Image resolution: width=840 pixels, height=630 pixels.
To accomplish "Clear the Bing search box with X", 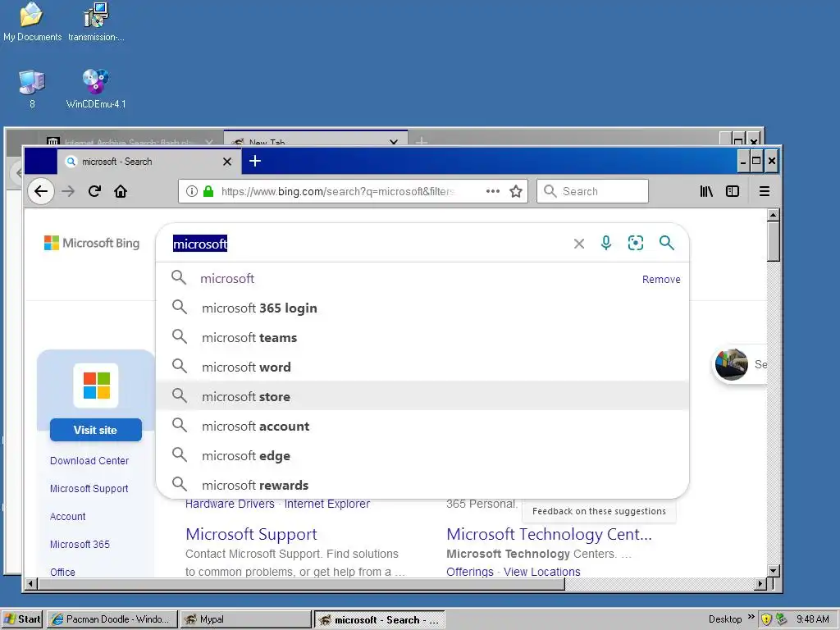I will (x=578, y=244).
